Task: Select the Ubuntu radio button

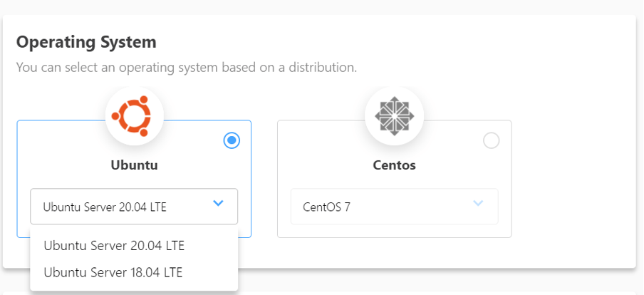Action: 232,140
